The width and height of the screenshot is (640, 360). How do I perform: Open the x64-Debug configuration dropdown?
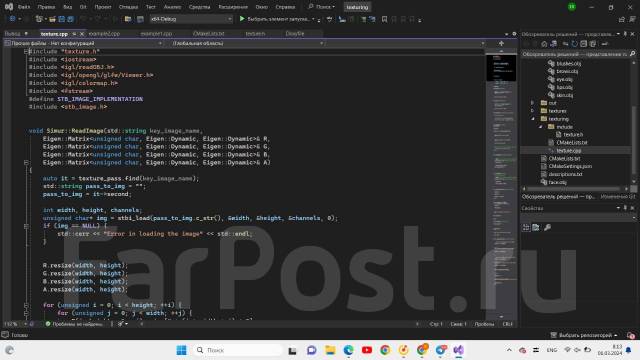point(191,19)
